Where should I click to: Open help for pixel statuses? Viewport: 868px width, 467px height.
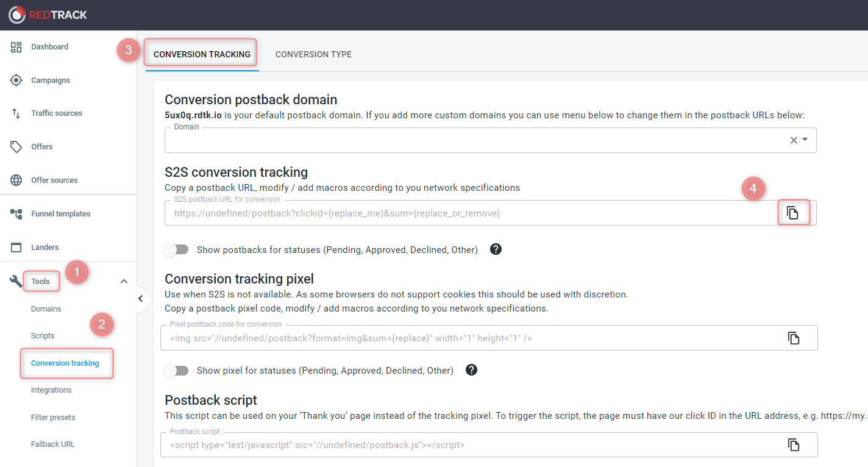(471, 370)
